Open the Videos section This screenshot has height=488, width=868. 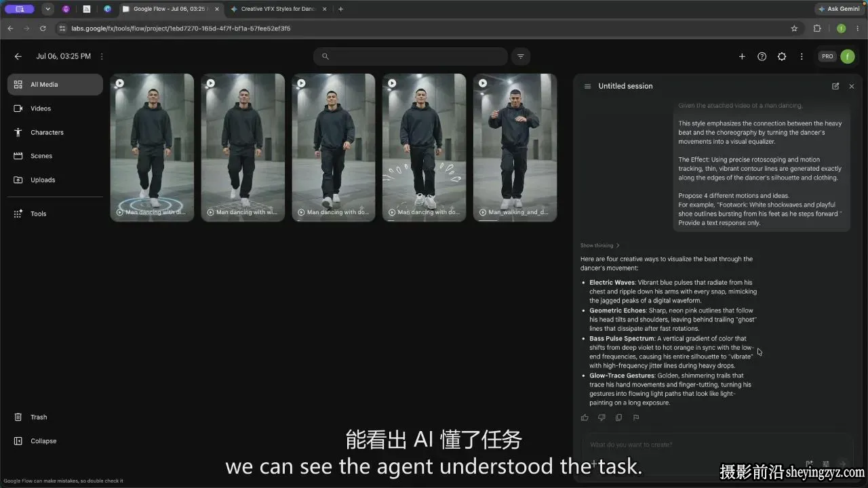point(55,108)
